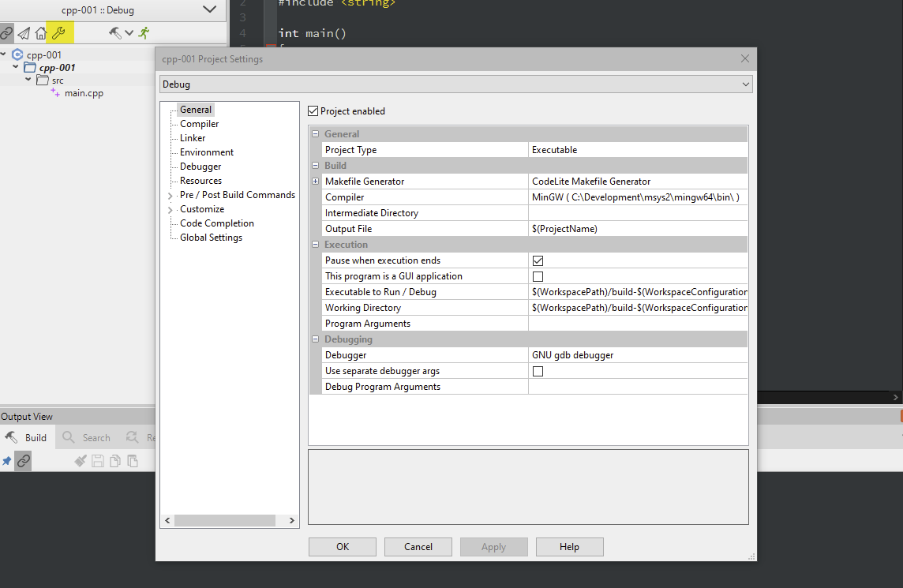Collapse the Build property group

point(315,165)
